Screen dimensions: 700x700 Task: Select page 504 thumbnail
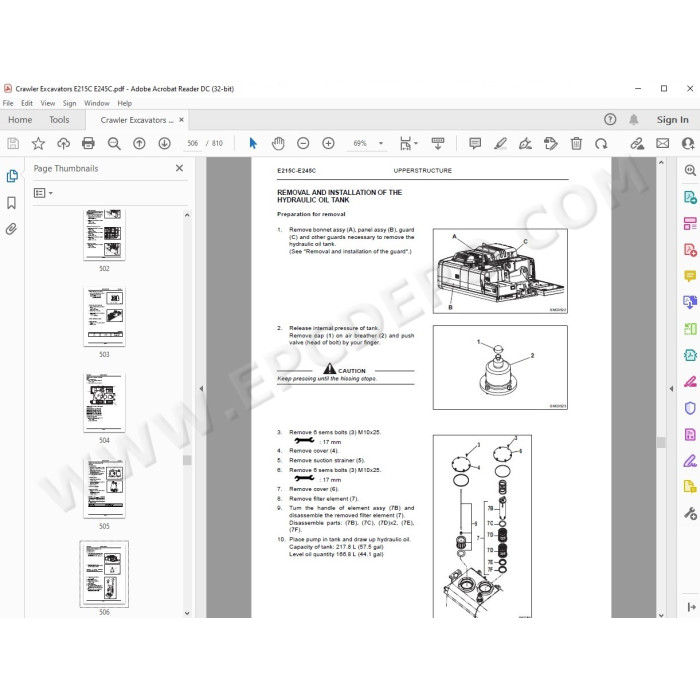(x=104, y=403)
